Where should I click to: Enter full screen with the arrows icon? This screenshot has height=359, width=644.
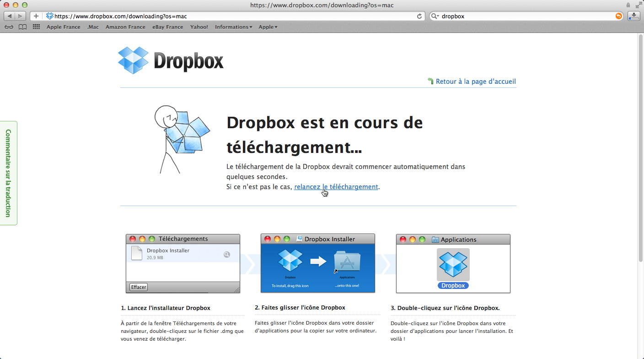click(x=638, y=5)
